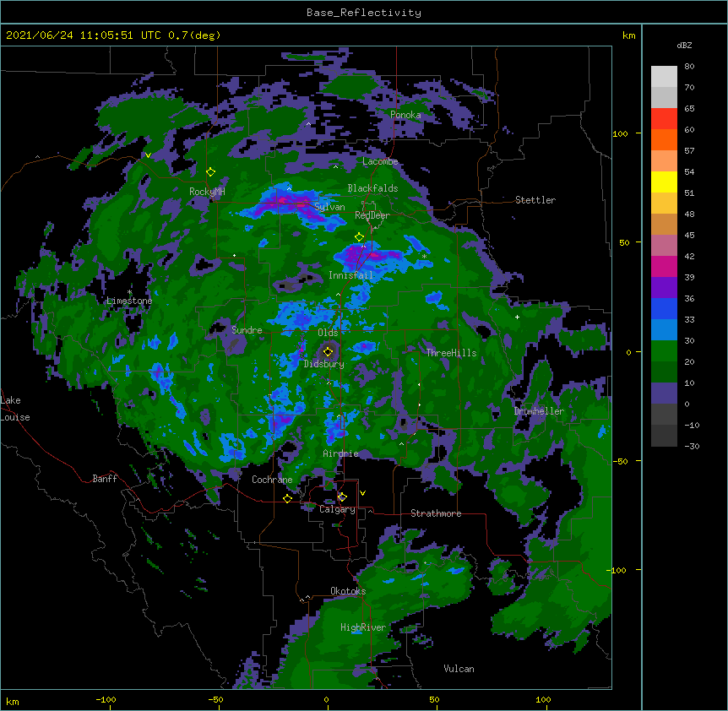Click the RedDeer city label
The image size is (728, 711).
(372, 215)
